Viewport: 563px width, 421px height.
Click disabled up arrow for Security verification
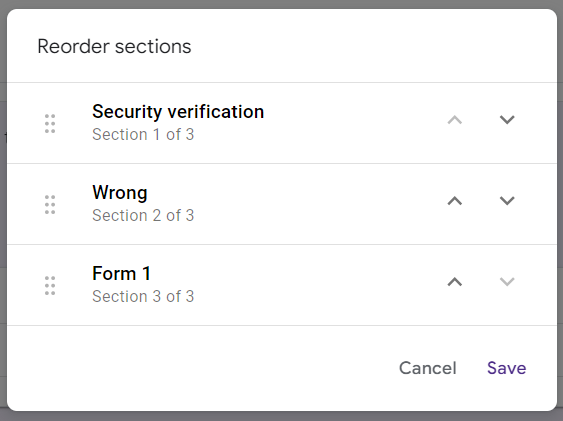(x=455, y=120)
